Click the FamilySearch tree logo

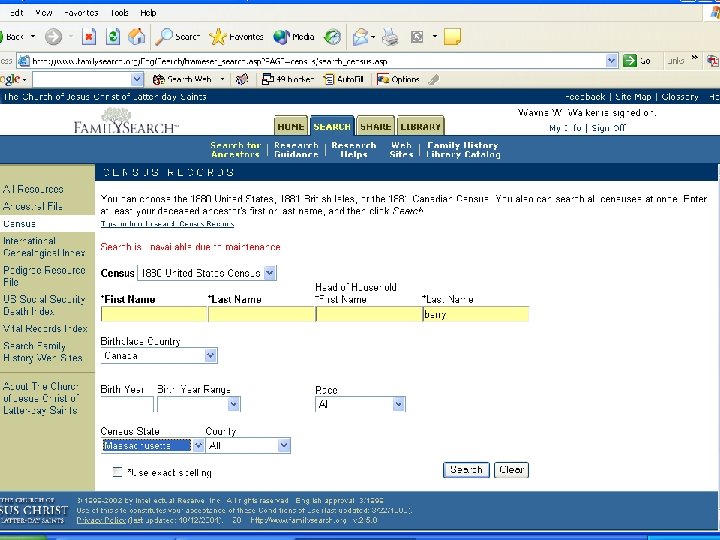click(x=125, y=120)
